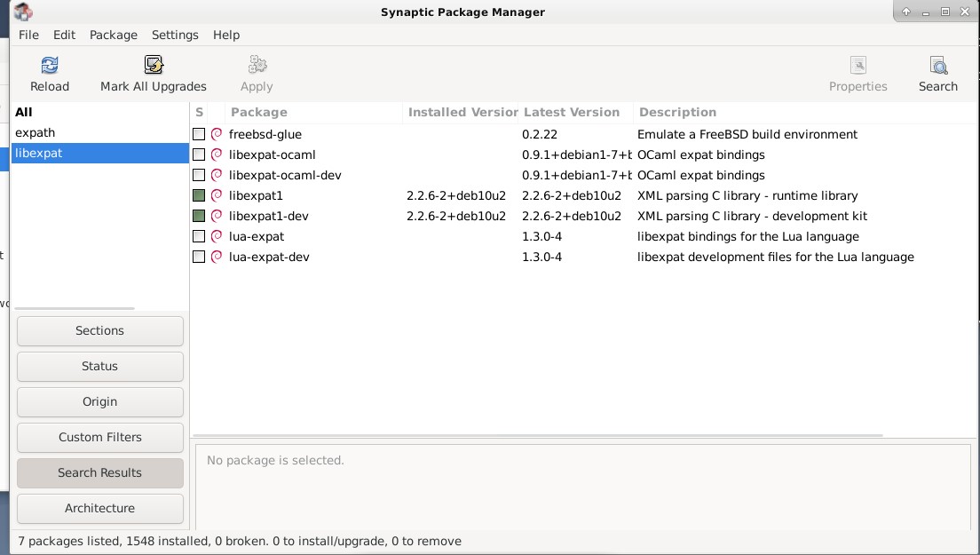Click the window shade up-arrow button
The height and width of the screenshot is (555, 980).
[906, 12]
